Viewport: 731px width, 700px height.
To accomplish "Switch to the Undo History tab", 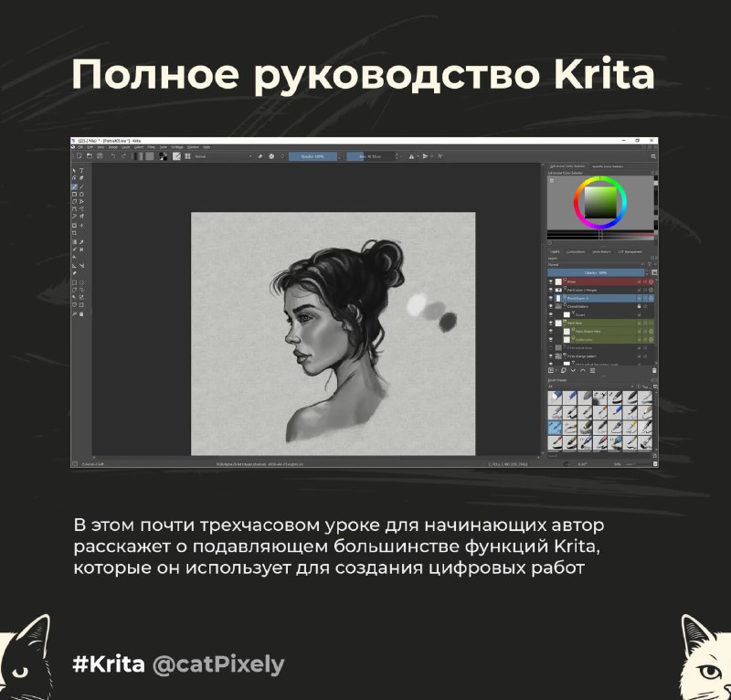I will coord(601,252).
